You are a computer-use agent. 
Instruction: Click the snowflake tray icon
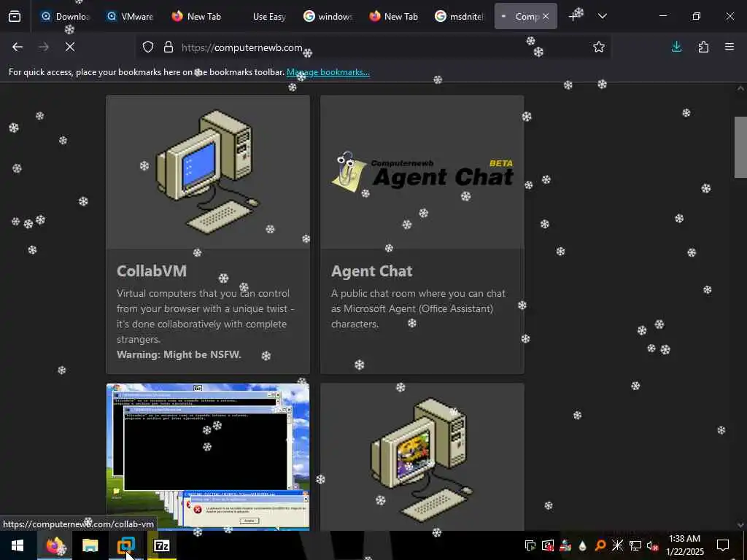(617, 545)
